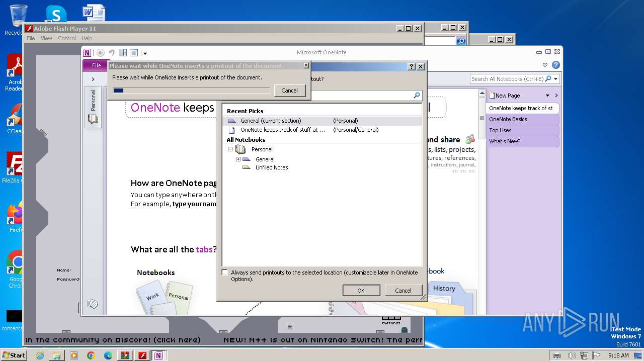
Task: Open Windows Explorer from taskbar
Action: tap(57, 355)
